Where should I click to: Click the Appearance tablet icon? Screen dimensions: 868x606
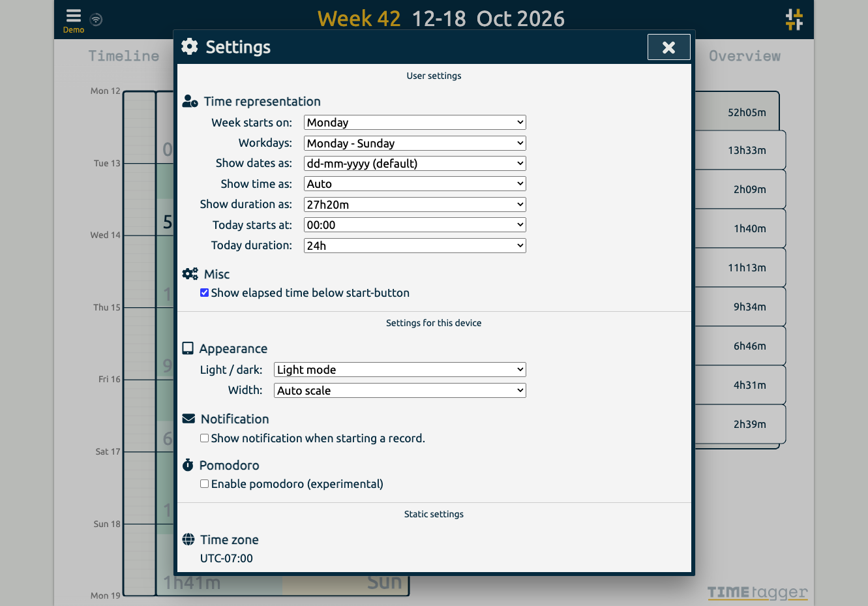188,348
